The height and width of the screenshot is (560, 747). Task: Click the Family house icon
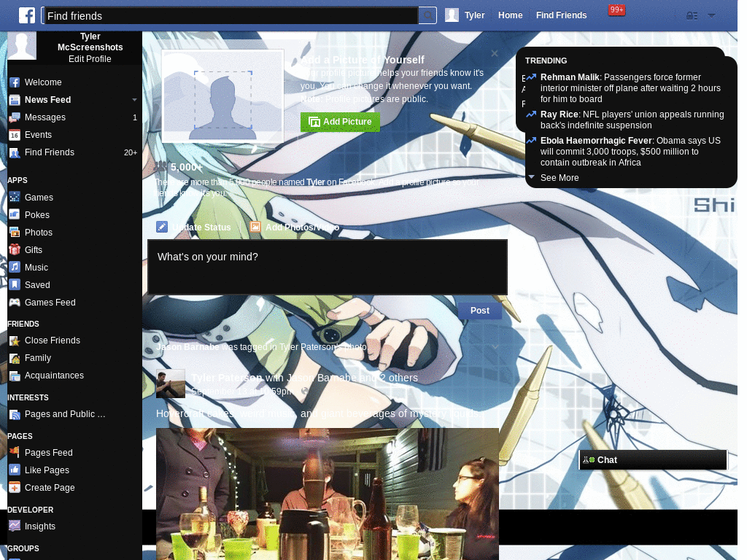(15, 359)
